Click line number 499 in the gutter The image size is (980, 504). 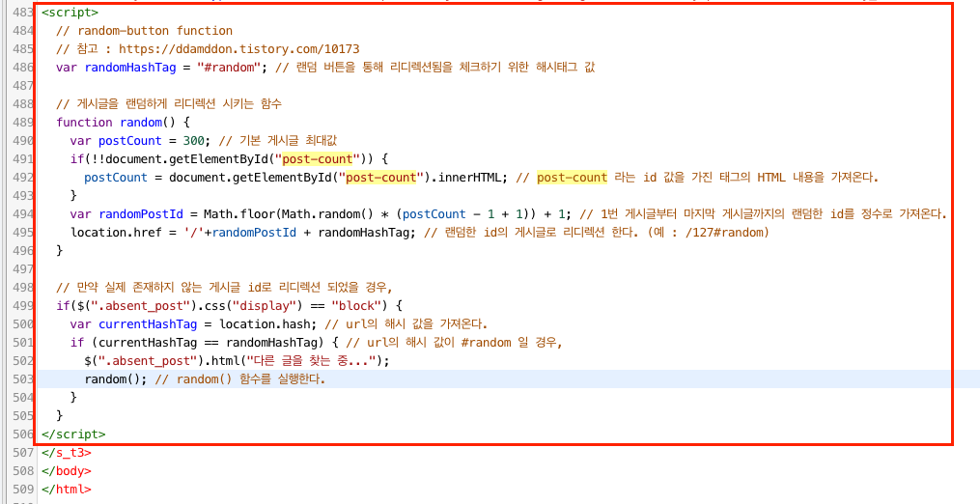(x=22, y=306)
